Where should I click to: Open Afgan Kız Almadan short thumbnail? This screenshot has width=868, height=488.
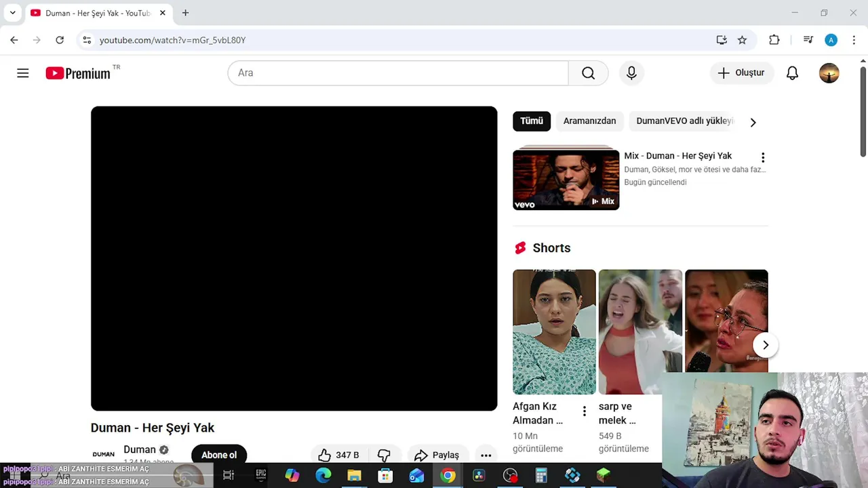554,332
